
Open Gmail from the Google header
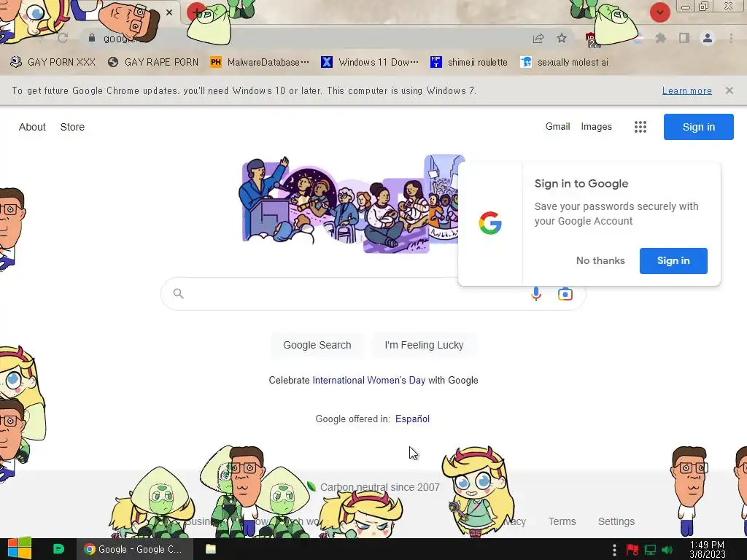pyautogui.click(x=557, y=127)
